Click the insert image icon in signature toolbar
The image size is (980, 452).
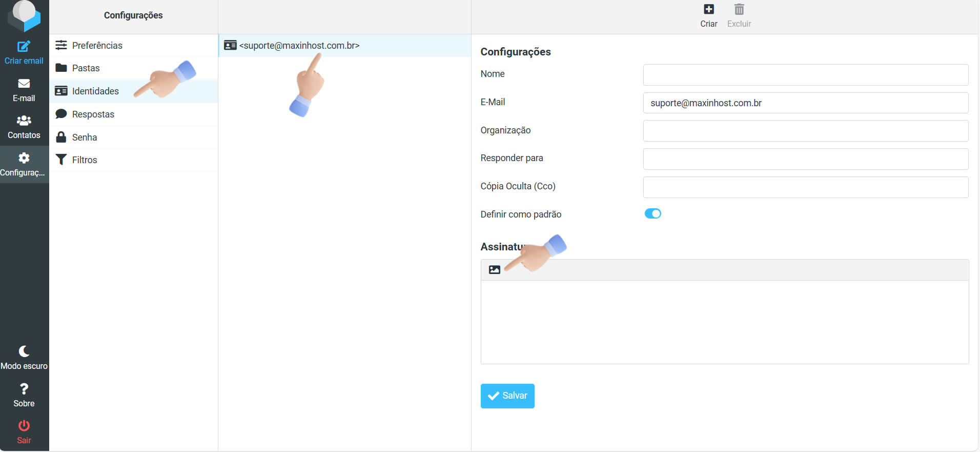click(494, 270)
